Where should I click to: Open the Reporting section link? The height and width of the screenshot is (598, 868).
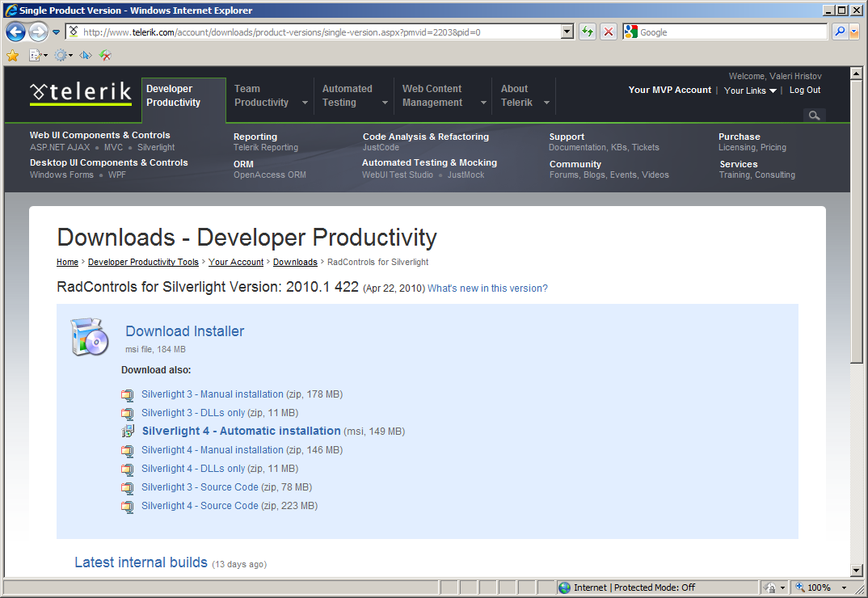[x=255, y=137]
